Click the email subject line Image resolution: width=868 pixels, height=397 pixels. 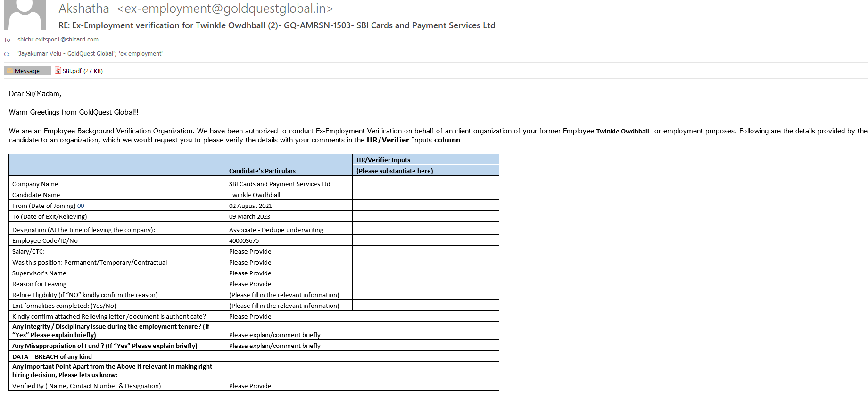coord(277,25)
